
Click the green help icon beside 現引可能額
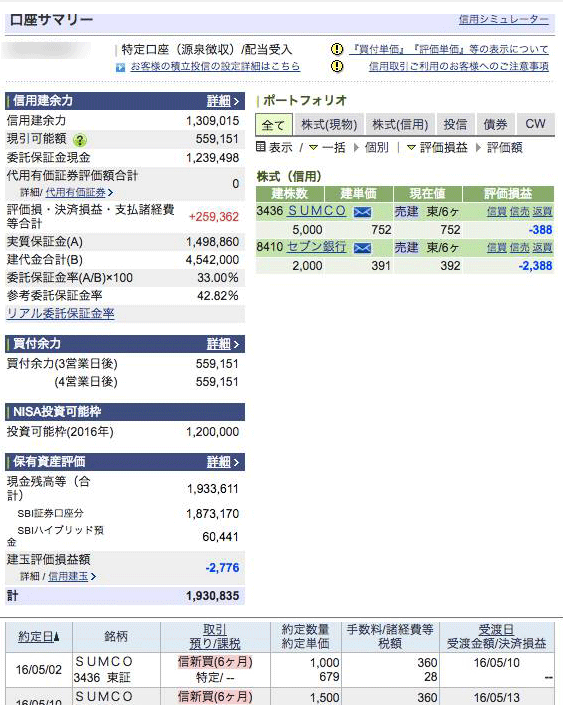tap(80, 140)
